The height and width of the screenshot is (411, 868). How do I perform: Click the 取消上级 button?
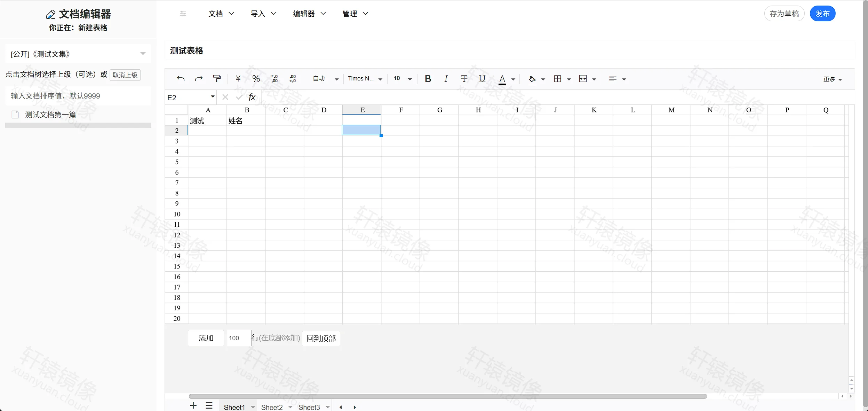pos(125,75)
